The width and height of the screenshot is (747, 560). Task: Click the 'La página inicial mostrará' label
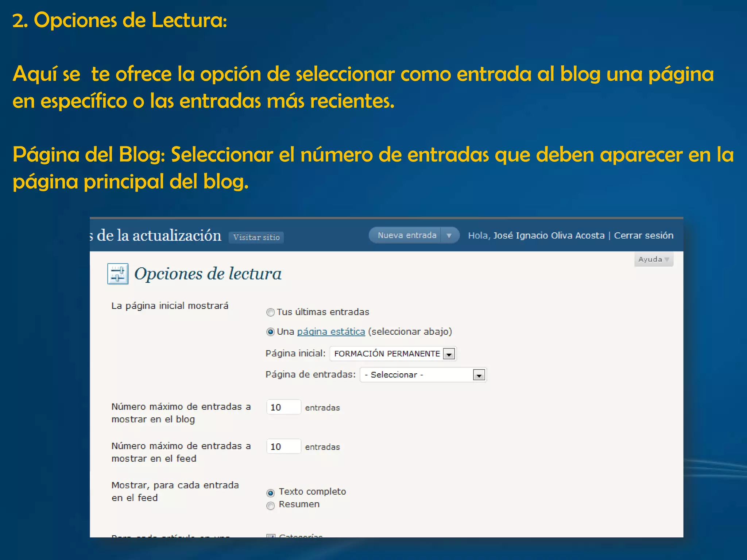pos(170,306)
